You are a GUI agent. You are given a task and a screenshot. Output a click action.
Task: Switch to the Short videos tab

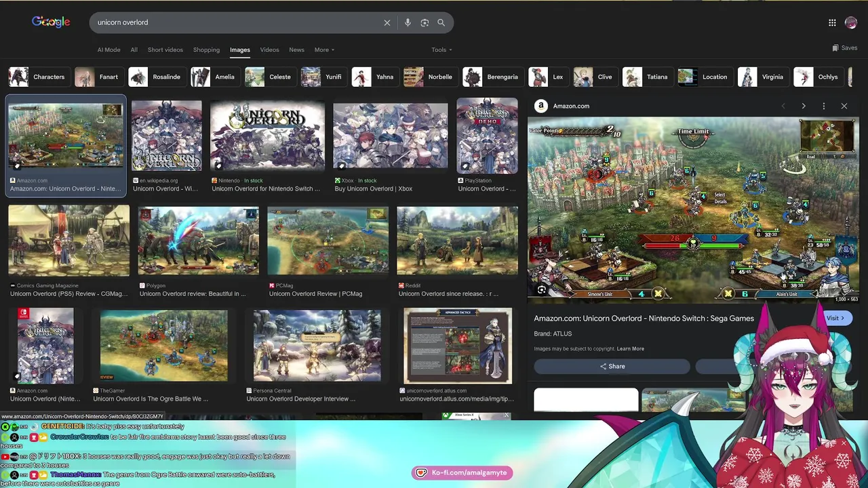[165, 49]
